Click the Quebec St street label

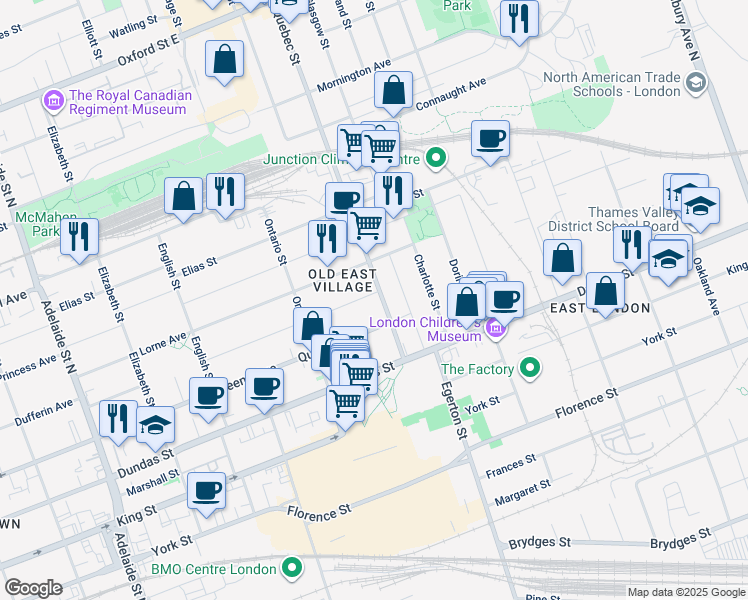tap(287, 38)
